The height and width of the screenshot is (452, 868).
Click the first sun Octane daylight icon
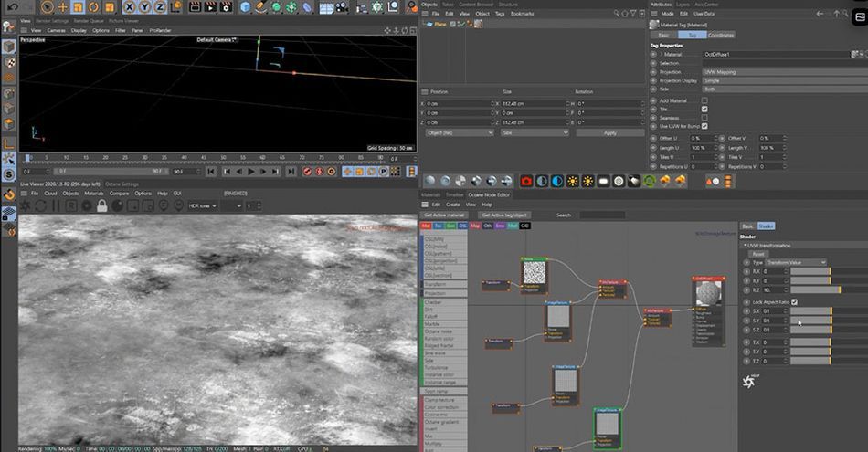coord(572,181)
